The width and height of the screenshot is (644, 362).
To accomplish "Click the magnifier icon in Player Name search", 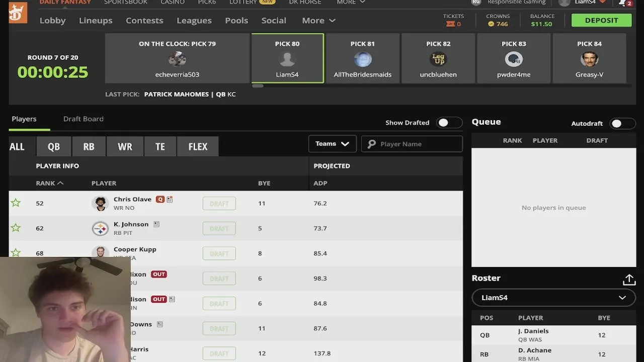I will pyautogui.click(x=372, y=144).
